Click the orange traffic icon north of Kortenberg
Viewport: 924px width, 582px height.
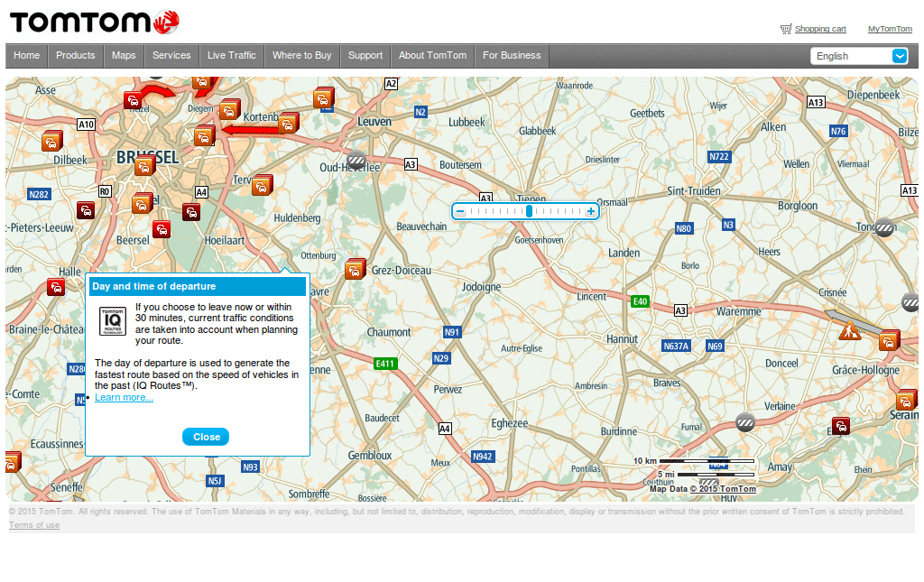click(324, 98)
